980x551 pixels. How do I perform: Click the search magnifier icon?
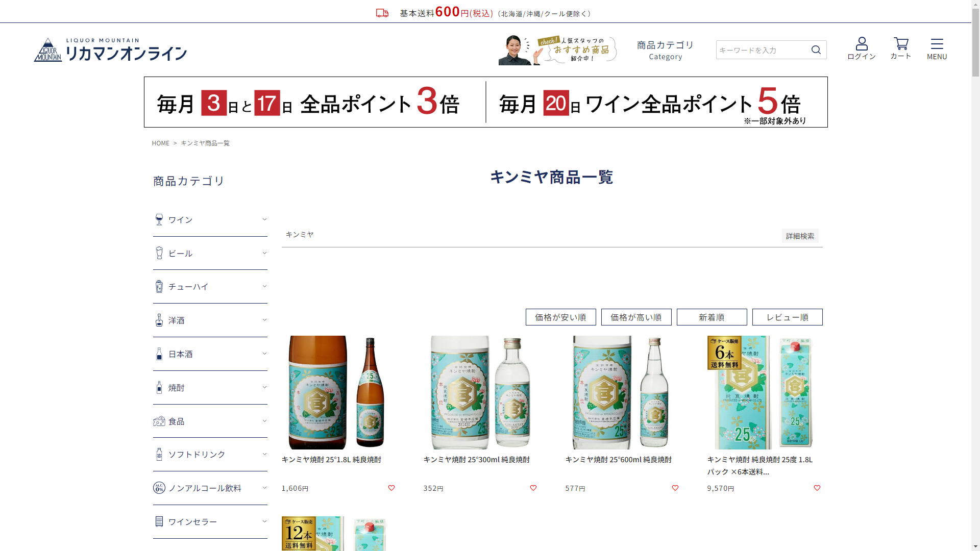coord(816,49)
